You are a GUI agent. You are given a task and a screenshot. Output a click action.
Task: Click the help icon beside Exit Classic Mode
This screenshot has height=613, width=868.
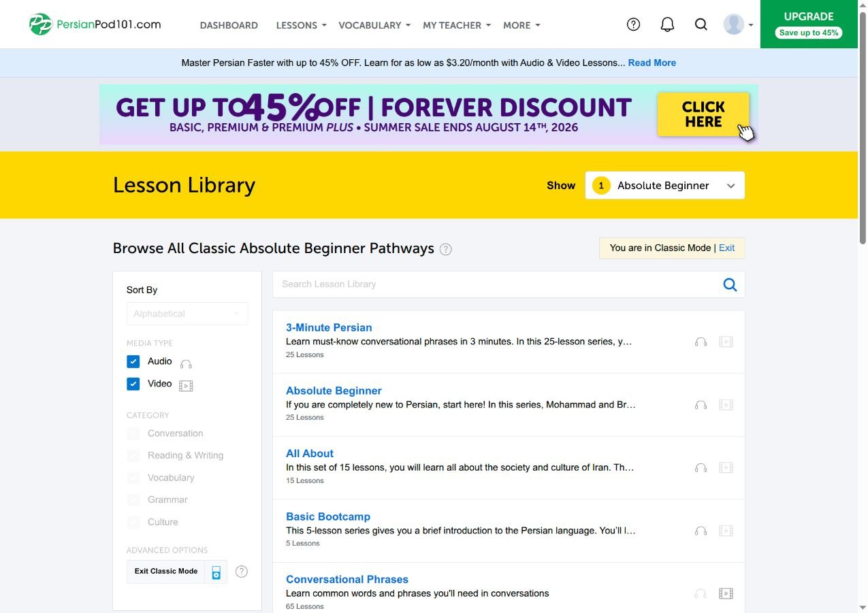pyautogui.click(x=241, y=571)
